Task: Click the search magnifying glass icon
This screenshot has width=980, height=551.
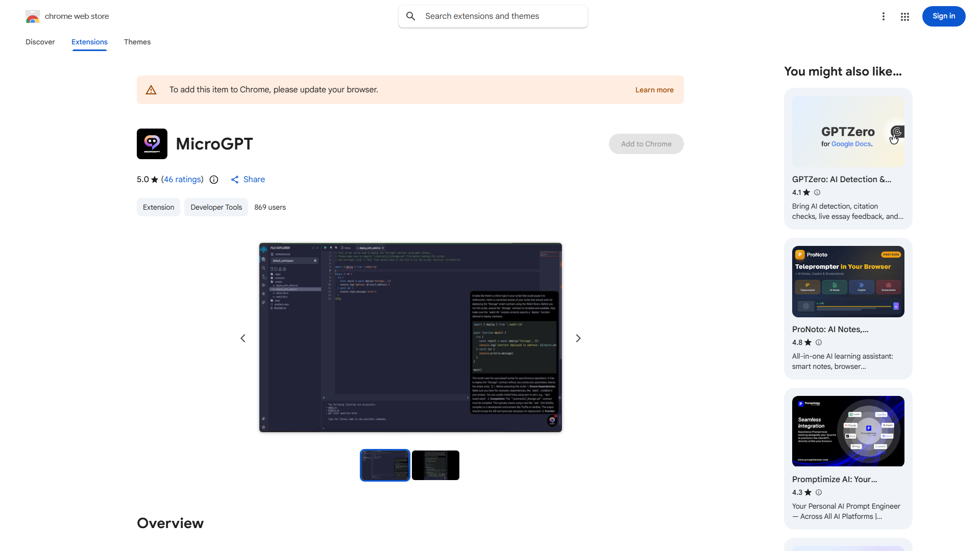Action: pyautogui.click(x=411, y=16)
